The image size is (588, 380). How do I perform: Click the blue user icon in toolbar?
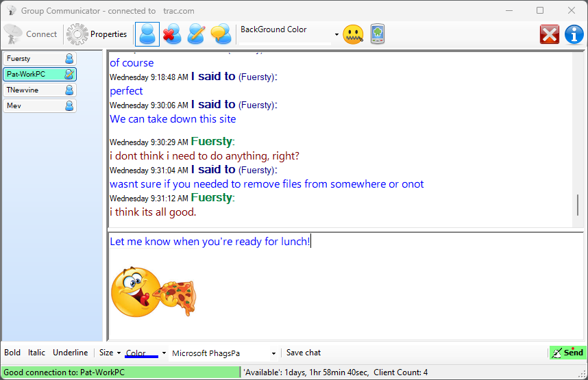click(147, 34)
